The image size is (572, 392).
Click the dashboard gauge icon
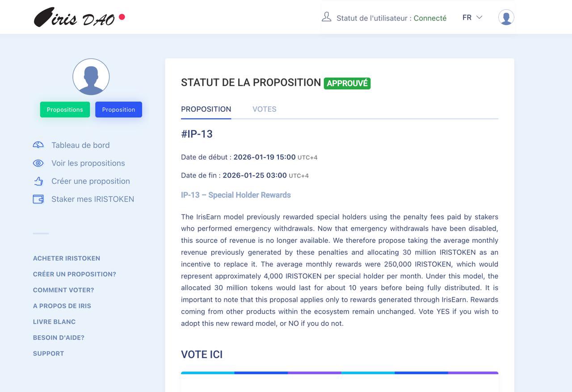click(38, 145)
